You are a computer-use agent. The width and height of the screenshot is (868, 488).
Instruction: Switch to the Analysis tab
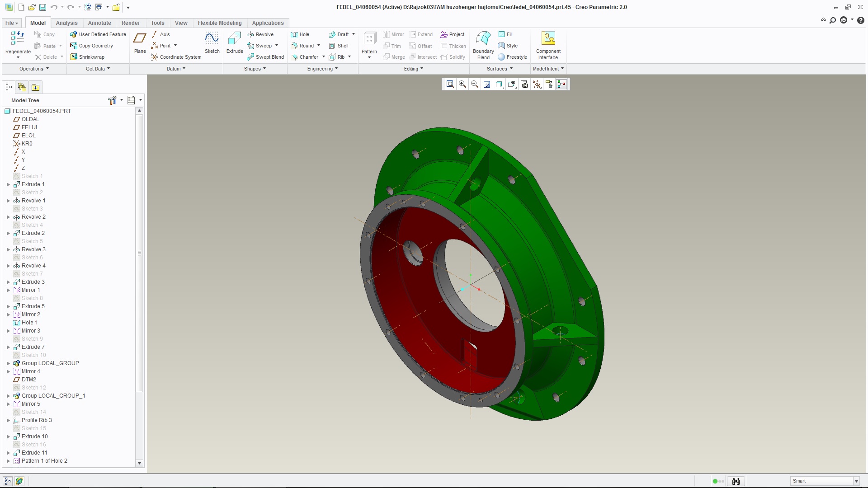tap(67, 23)
